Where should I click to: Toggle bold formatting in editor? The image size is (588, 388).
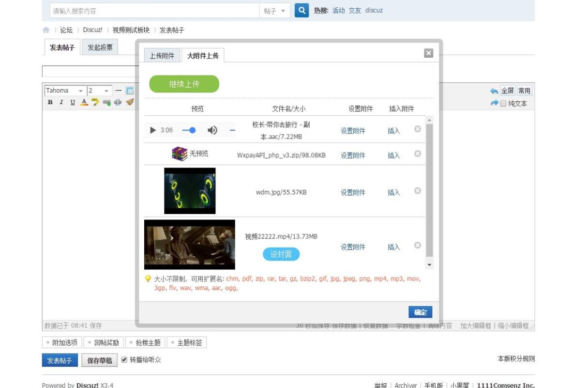(50, 102)
